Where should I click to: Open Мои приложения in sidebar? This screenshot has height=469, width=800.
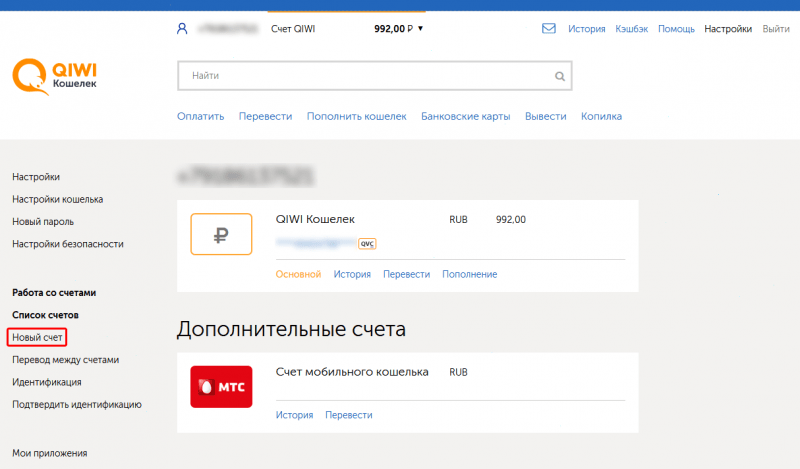coord(49,453)
